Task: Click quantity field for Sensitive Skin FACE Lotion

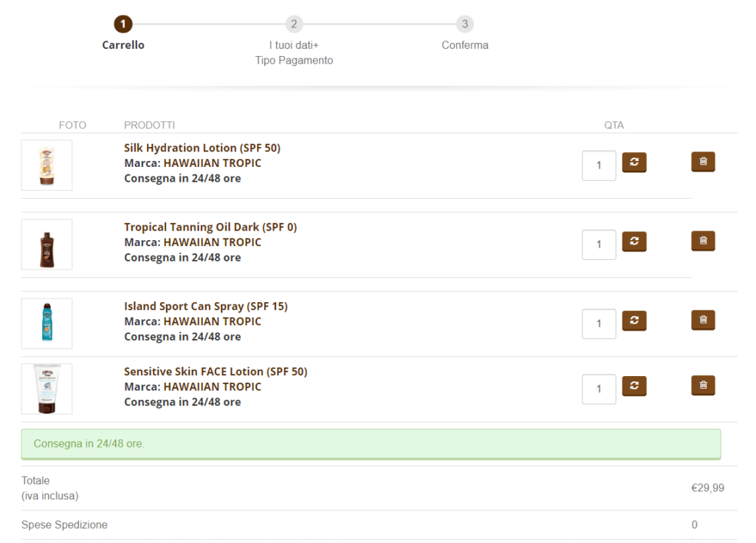Action: pos(599,389)
